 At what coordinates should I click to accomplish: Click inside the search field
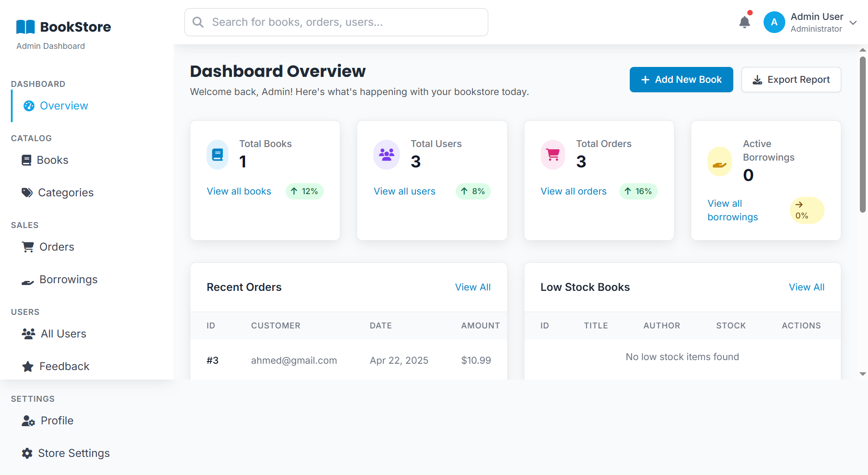tap(336, 22)
